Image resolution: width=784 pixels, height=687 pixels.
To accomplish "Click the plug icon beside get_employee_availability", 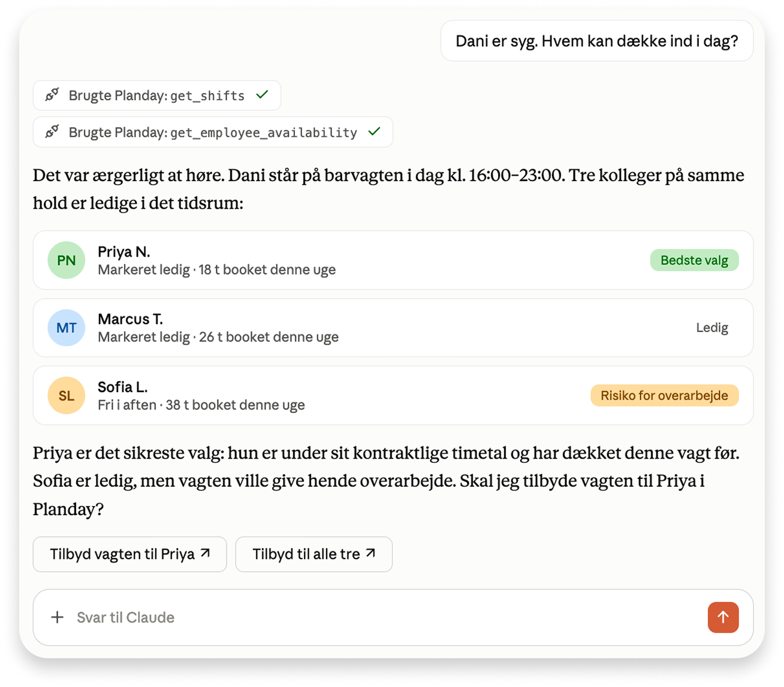I will coord(53,131).
